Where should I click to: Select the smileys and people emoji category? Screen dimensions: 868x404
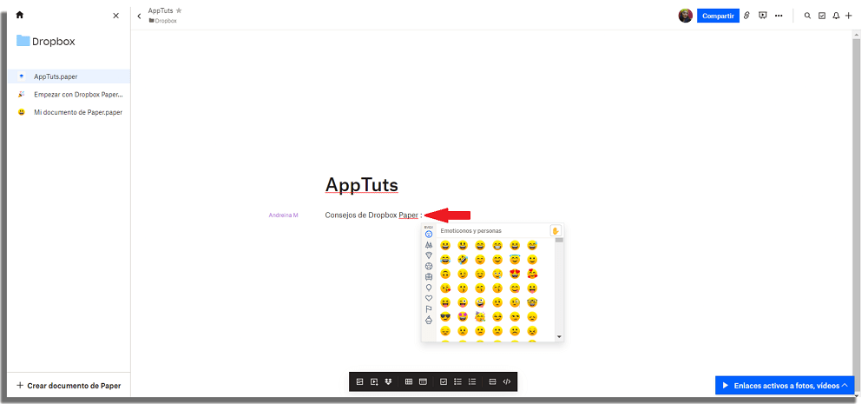(429, 235)
